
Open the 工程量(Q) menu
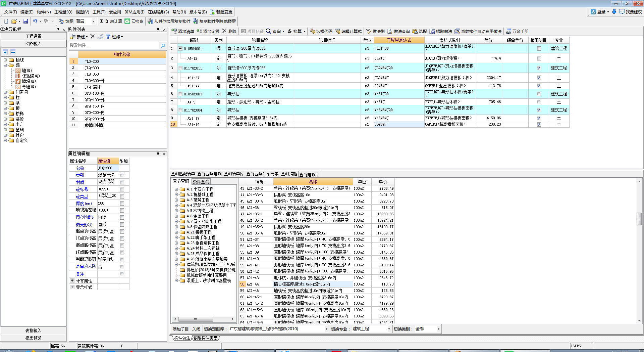pos(63,12)
